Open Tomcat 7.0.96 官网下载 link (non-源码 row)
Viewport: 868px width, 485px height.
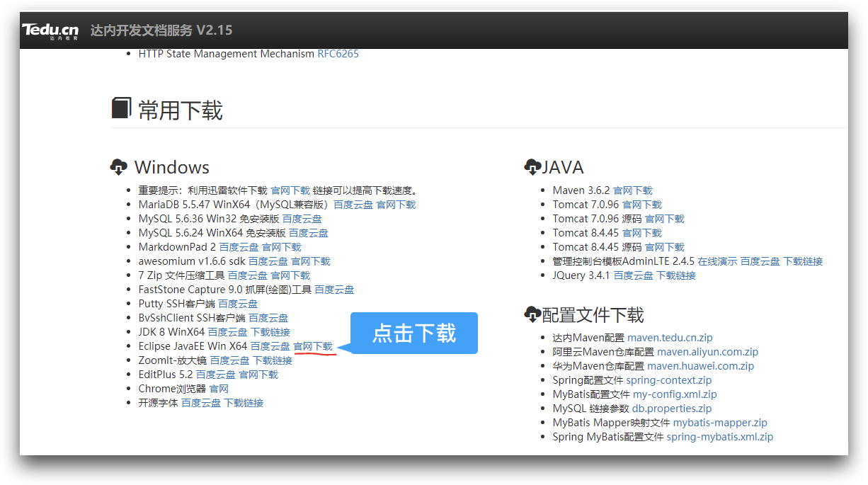pyautogui.click(x=642, y=205)
